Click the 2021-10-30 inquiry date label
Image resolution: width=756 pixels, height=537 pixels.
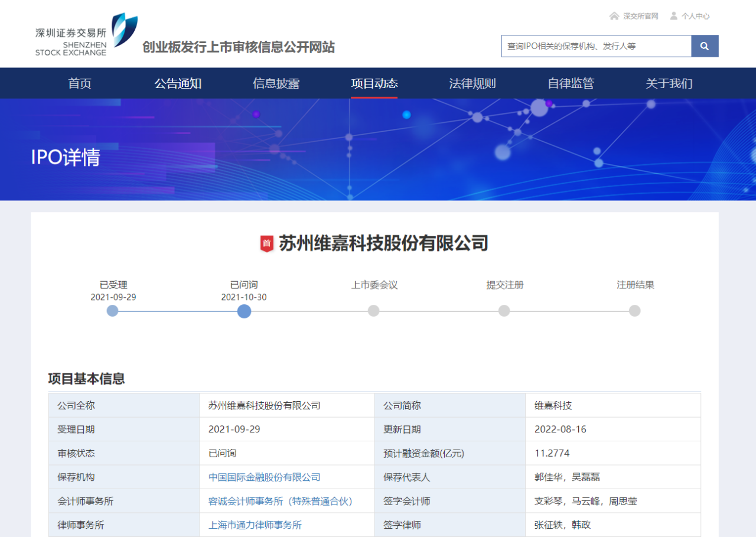pyautogui.click(x=244, y=297)
